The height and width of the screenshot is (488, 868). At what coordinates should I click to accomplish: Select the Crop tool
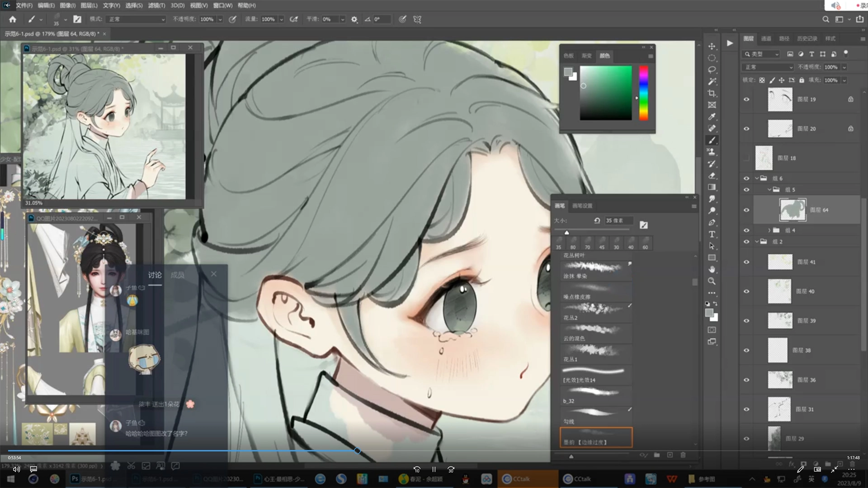(712, 94)
